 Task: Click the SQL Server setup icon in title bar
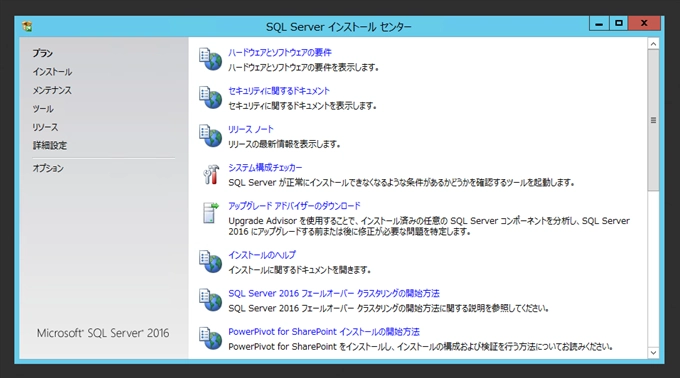click(27, 26)
